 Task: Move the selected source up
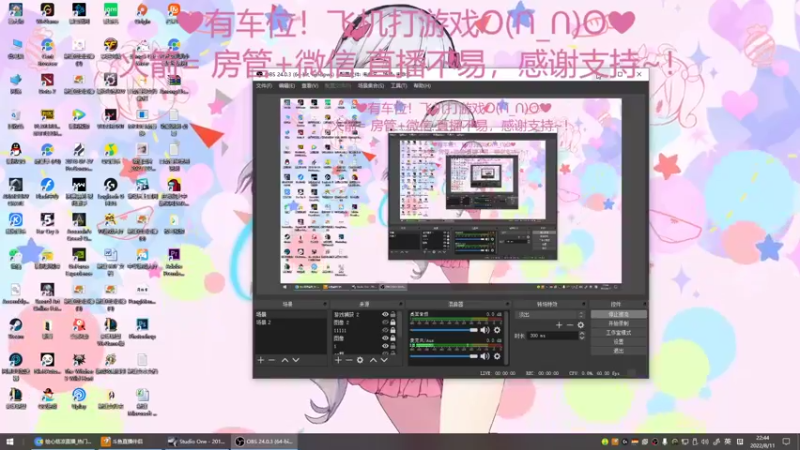373,360
